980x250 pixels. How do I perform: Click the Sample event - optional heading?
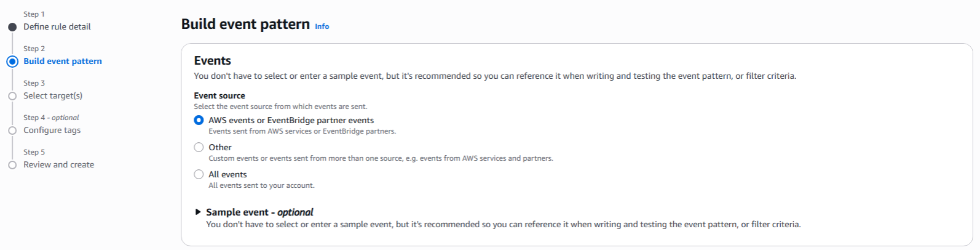pyautogui.click(x=259, y=212)
